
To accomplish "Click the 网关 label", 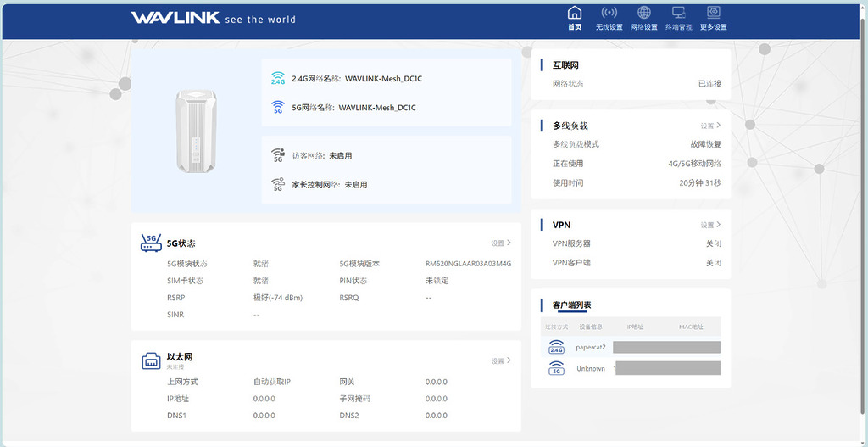I will pos(347,382).
